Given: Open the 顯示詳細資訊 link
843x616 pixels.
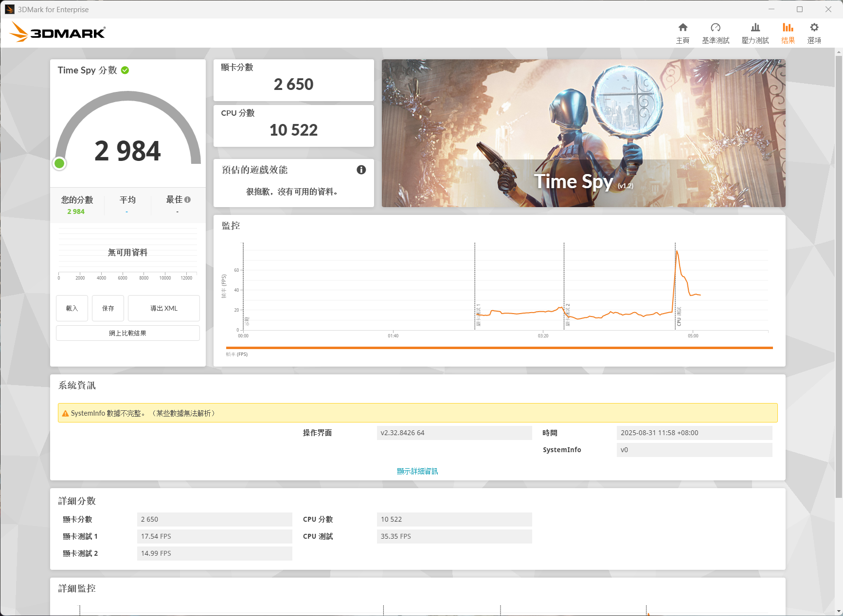Looking at the screenshot, I should pyautogui.click(x=417, y=471).
